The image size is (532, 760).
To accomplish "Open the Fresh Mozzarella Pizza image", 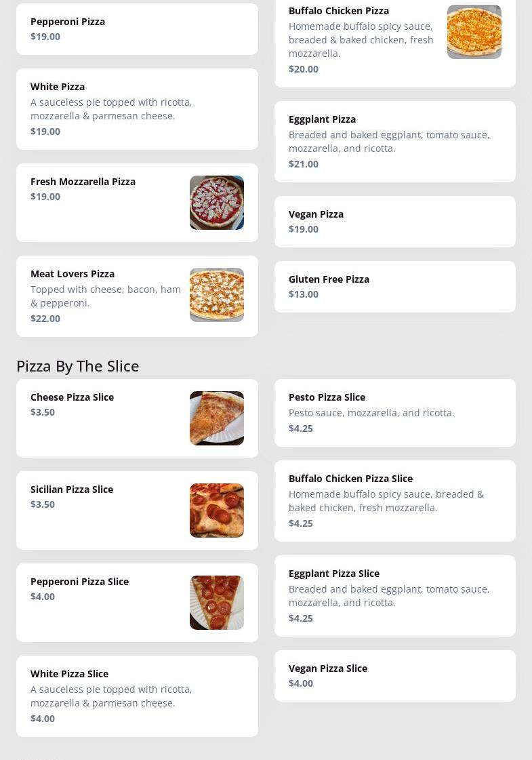I will [216, 203].
